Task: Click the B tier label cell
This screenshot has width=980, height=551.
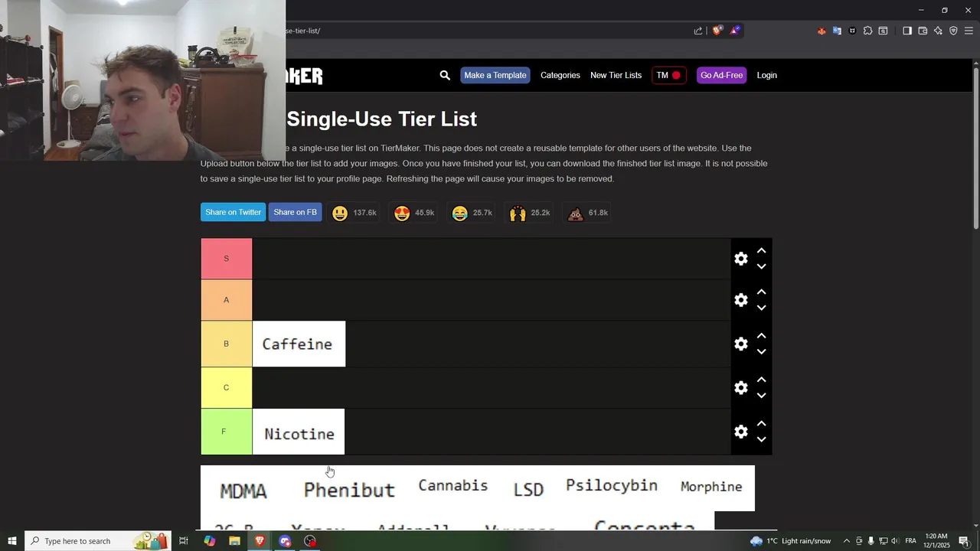Action: [227, 344]
